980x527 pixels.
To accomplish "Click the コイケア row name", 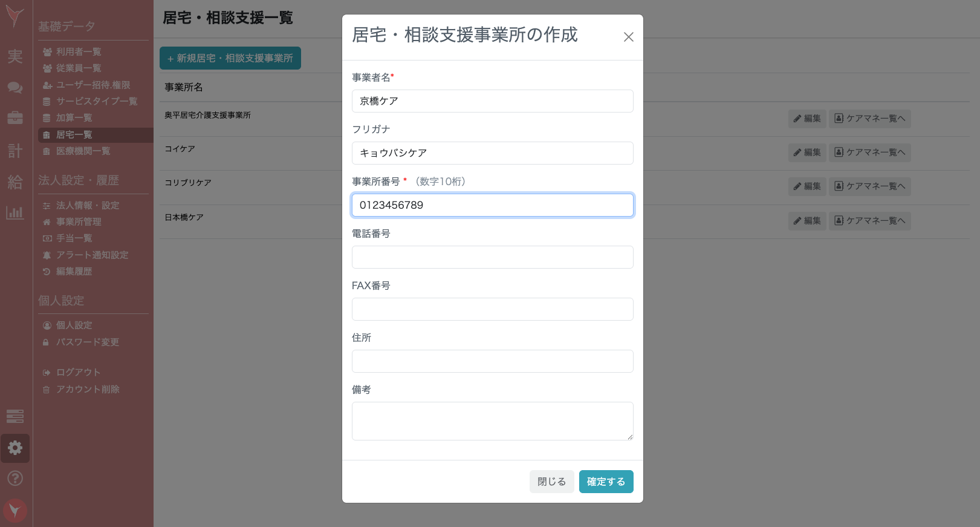I will [180, 149].
